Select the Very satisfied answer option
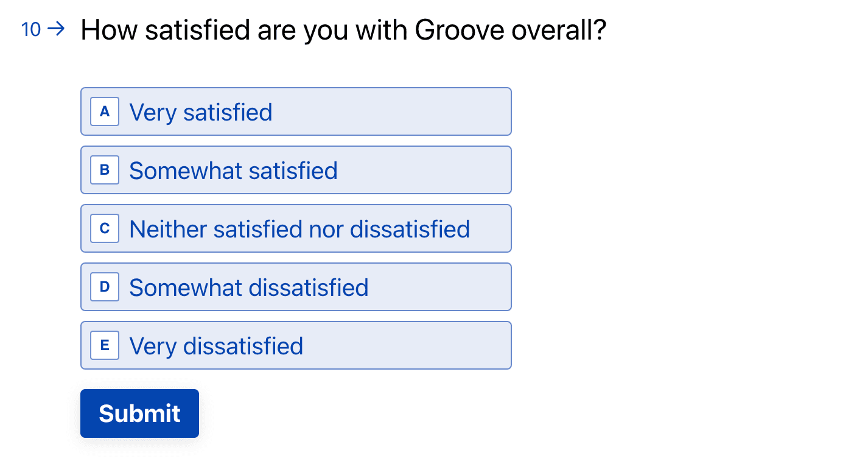The image size is (868, 464). click(x=296, y=111)
